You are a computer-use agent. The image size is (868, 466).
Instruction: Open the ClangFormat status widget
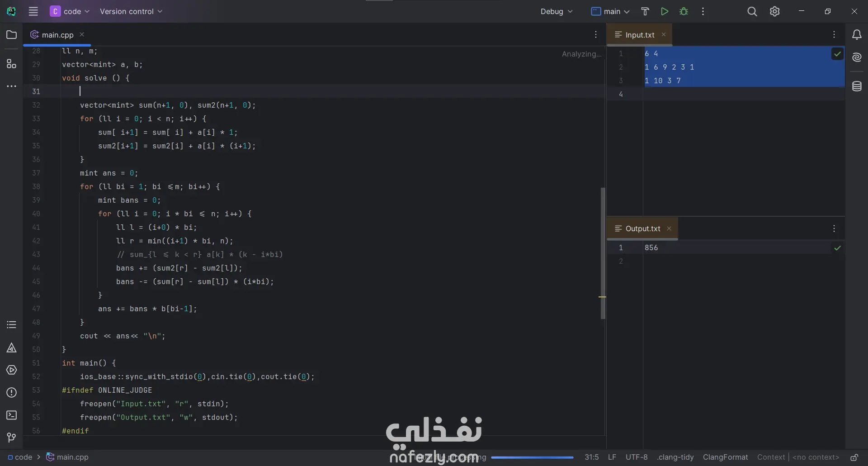(x=725, y=457)
